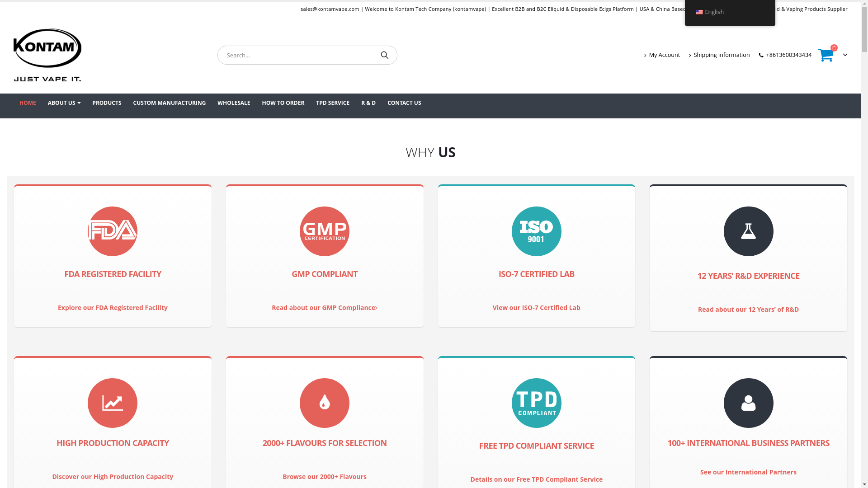Click the 100+ International Business Partners heading

[x=748, y=443]
